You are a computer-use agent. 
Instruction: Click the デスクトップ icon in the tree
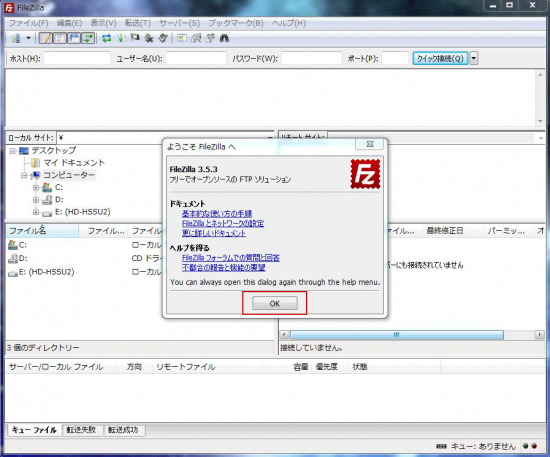coord(24,151)
